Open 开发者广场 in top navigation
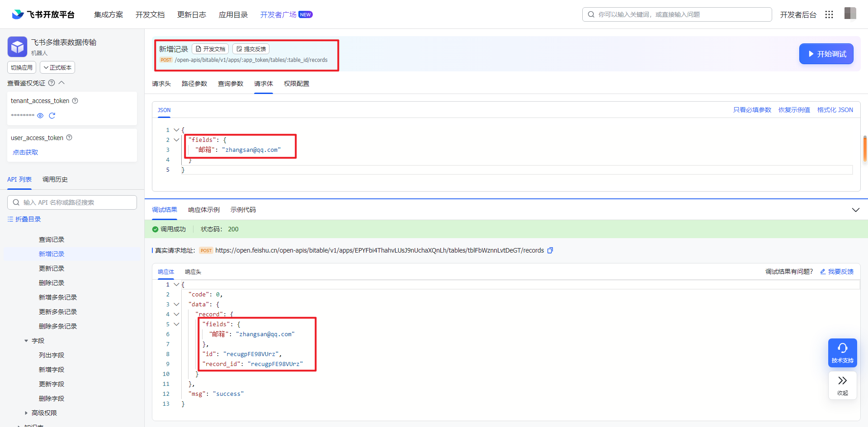 pyautogui.click(x=278, y=14)
